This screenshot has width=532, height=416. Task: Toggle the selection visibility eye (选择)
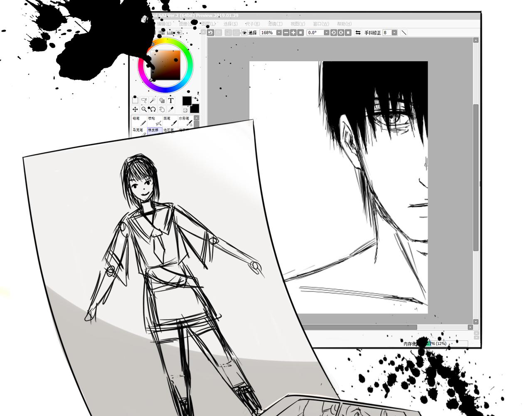244,32
